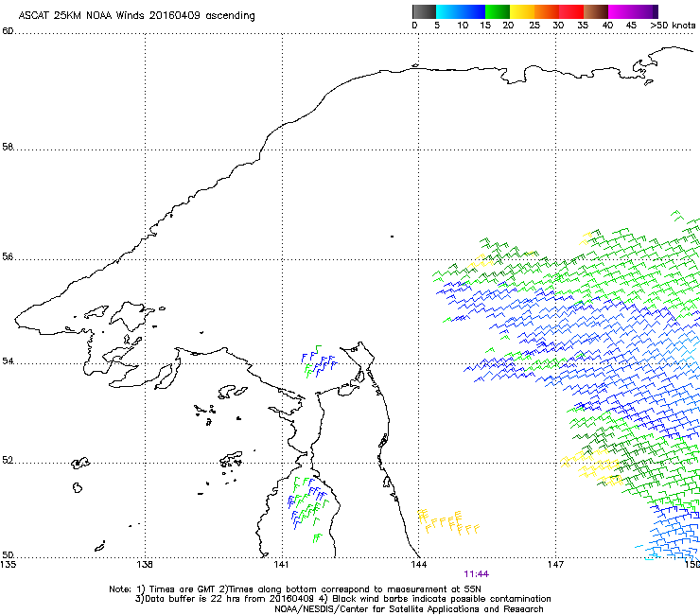
Task: Click the '>50 knots' legend label
Action: 673,26
